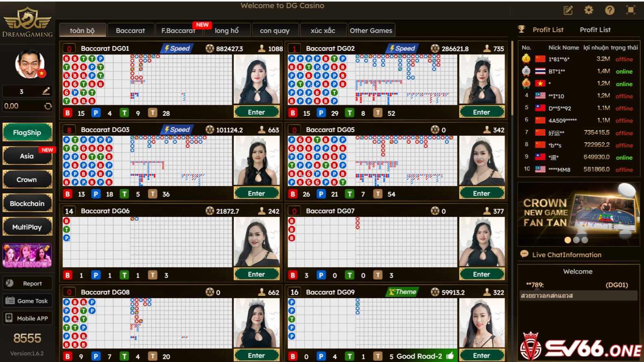Viewport: 644px width, 362px height.
Task: Select third carousel dot under Fan Tan banner
Action: pos(585,240)
